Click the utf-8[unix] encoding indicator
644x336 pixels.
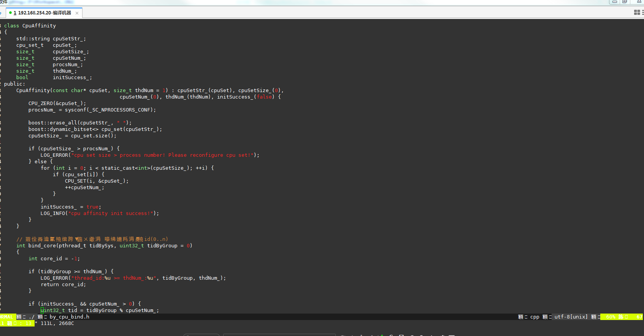[571, 317]
